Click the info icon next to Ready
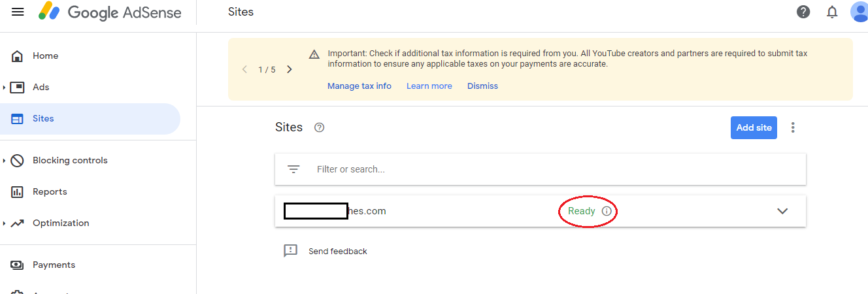 coord(607,211)
